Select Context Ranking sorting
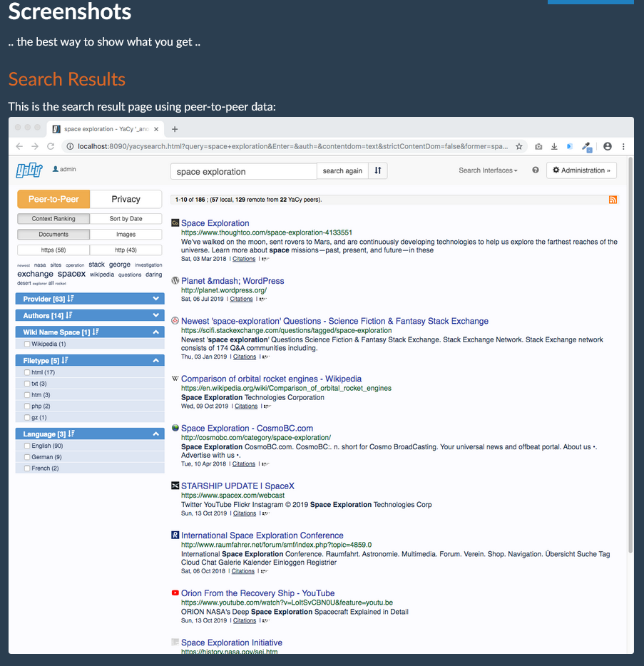Screen dimensions: 644x666 pyautogui.click(x=53, y=219)
